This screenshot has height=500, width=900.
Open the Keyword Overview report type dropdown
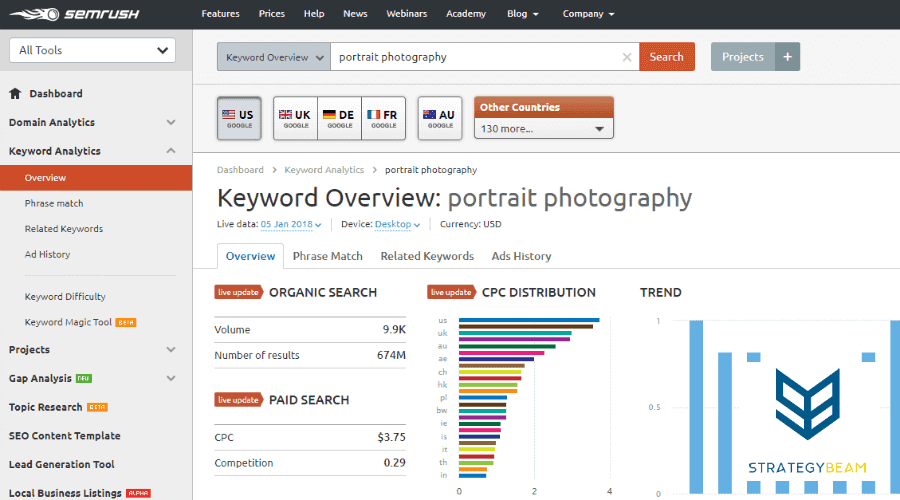coord(274,57)
